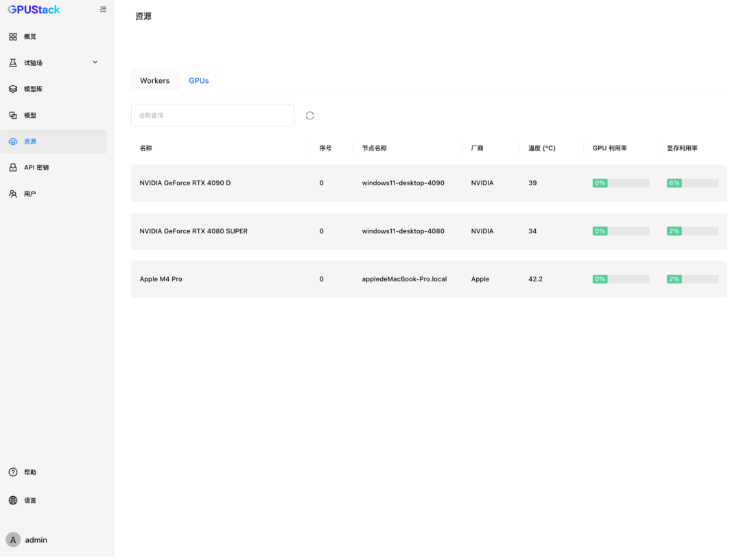Open the 概览 overview dashboard icon
This screenshot has width=741, height=560.
(x=13, y=36)
